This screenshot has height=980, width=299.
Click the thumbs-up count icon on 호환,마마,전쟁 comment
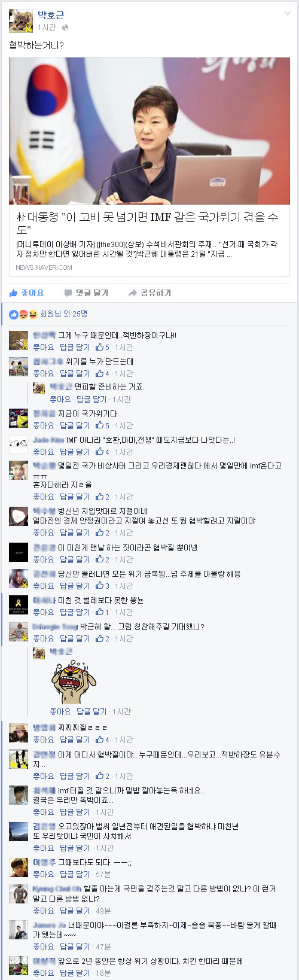(99, 452)
